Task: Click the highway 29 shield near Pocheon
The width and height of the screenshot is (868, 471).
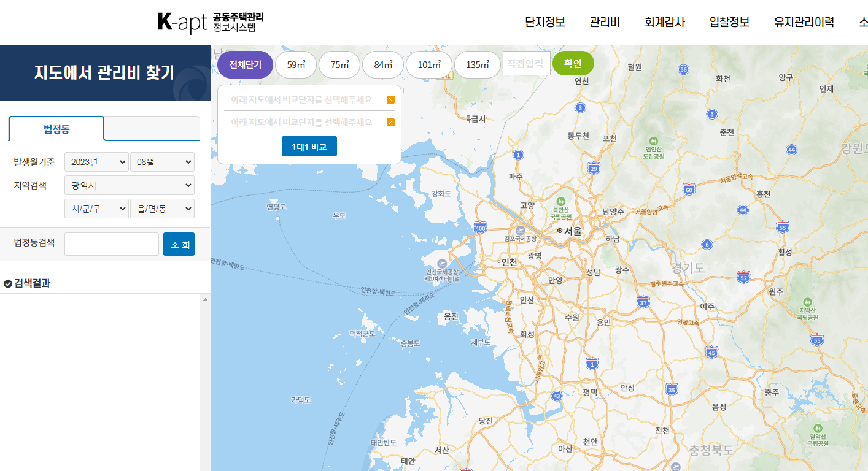Action: pyautogui.click(x=594, y=168)
